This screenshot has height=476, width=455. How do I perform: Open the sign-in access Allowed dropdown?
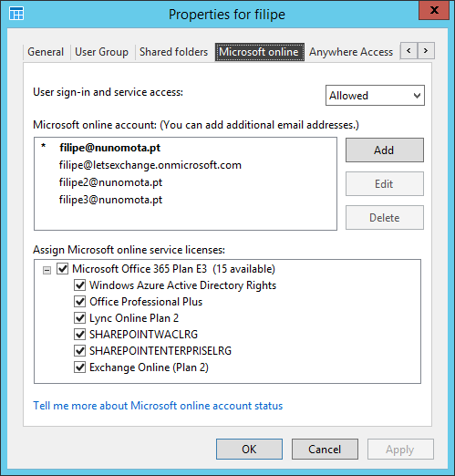(375, 96)
